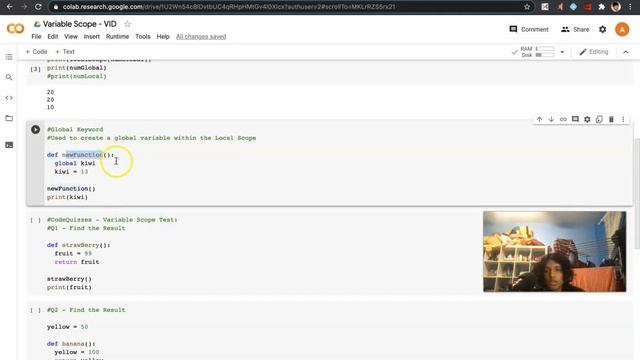Image resolution: width=640 pixels, height=360 pixels.
Task: Click the All changes saved link
Action: [201, 37]
